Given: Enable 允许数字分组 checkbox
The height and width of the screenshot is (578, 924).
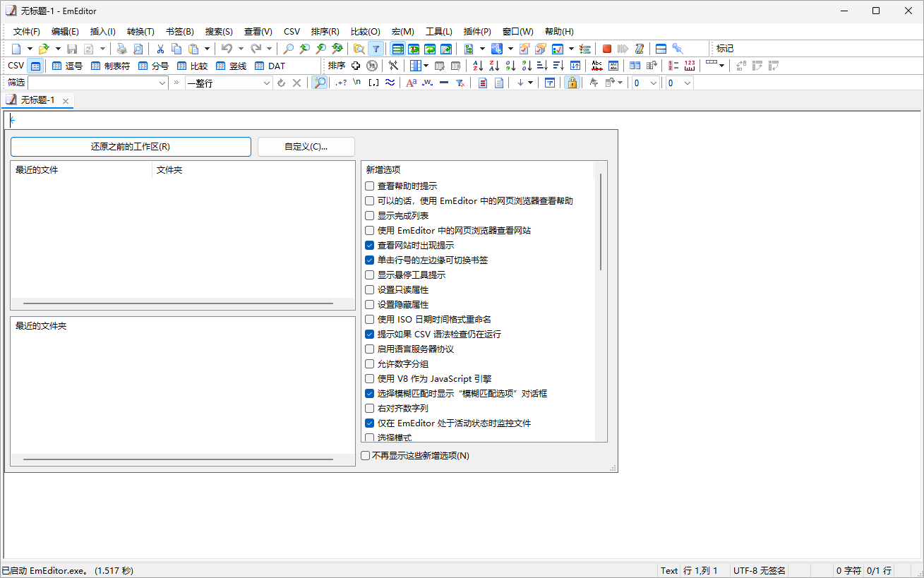Looking at the screenshot, I should [x=369, y=364].
